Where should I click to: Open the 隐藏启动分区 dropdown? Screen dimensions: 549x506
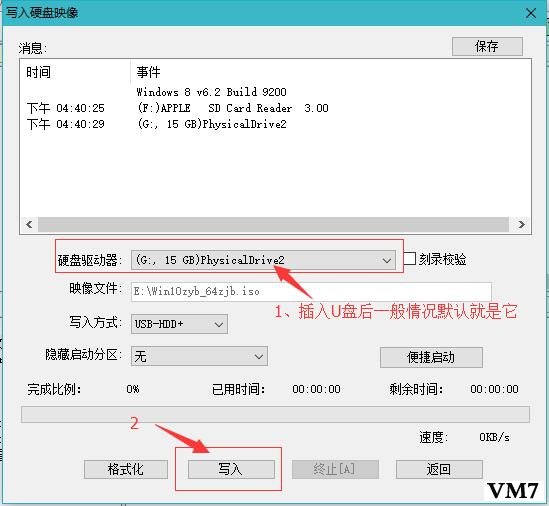pos(199,356)
